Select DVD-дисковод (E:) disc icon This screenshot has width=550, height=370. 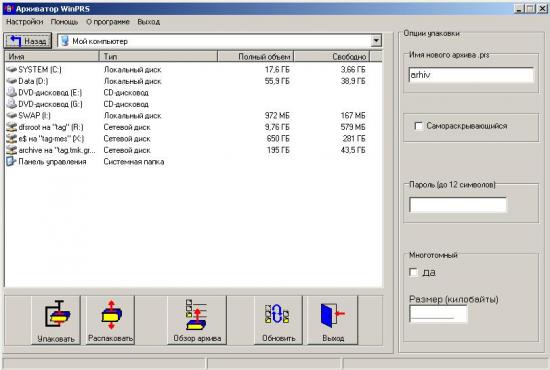12,93
